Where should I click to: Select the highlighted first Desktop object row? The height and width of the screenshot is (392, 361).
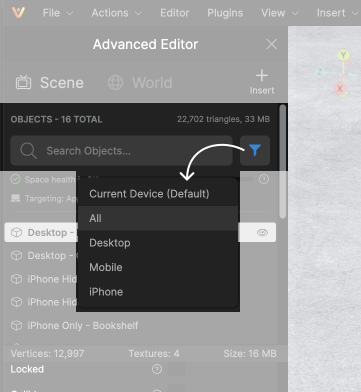click(140, 232)
